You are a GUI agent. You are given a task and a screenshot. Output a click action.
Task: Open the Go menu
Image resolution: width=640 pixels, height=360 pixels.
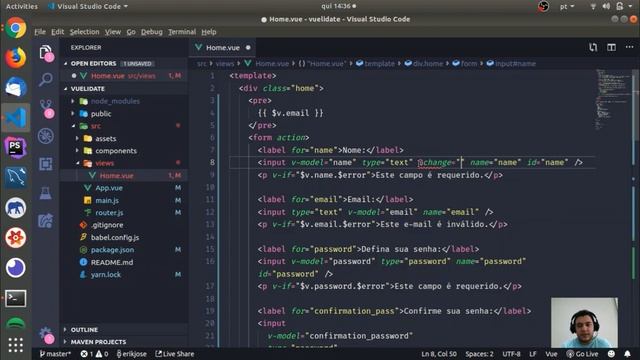131,32
